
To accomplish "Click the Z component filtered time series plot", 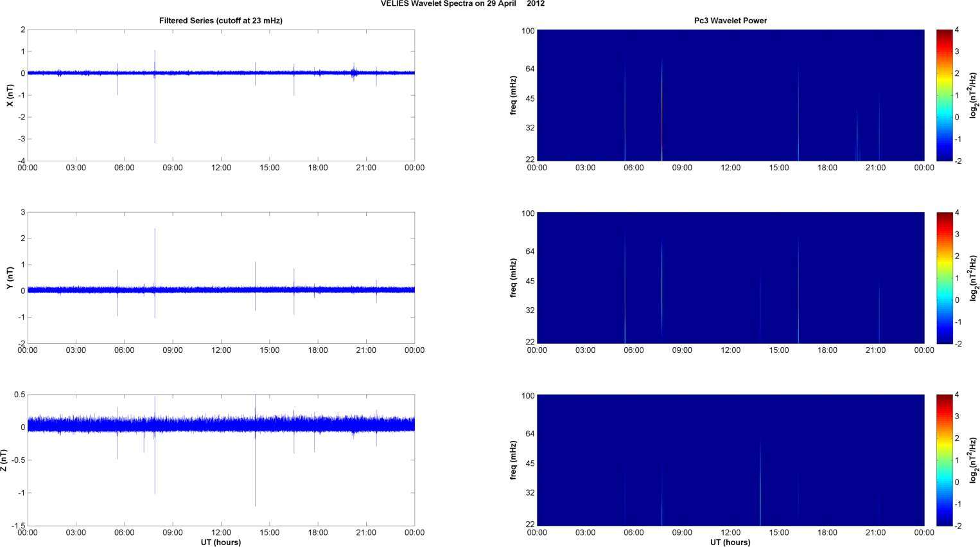I will [221, 460].
